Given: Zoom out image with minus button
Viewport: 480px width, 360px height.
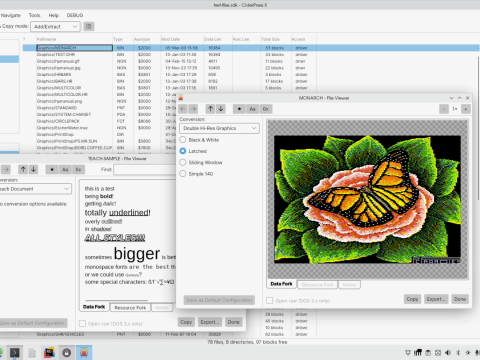Looking at the screenshot, I should pos(444,109).
